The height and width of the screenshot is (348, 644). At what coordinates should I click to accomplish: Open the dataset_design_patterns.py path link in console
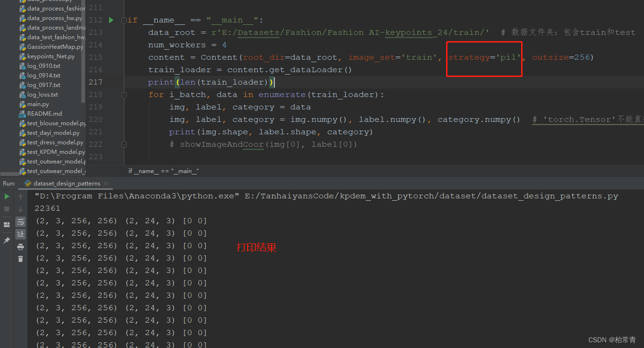[x=431, y=196]
